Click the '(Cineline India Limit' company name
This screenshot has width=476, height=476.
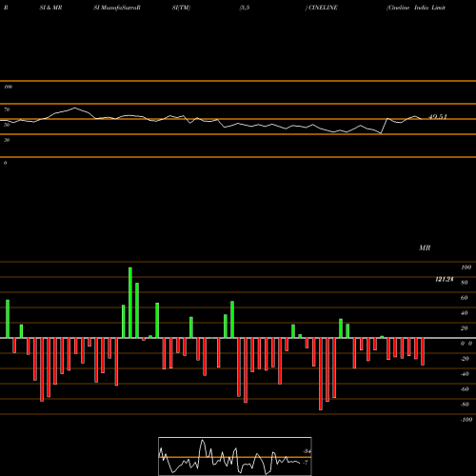tap(416, 8)
